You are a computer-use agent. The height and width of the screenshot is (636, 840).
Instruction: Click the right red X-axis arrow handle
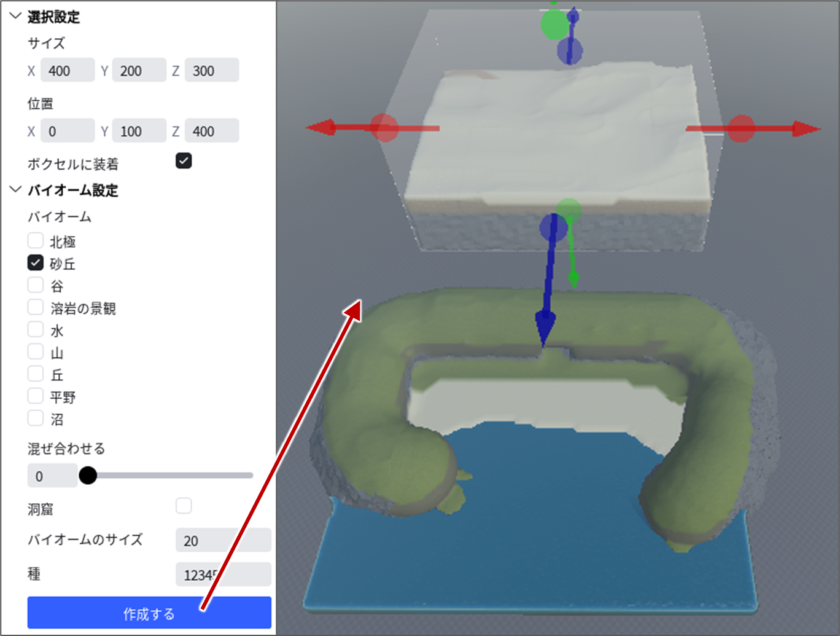click(x=806, y=129)
